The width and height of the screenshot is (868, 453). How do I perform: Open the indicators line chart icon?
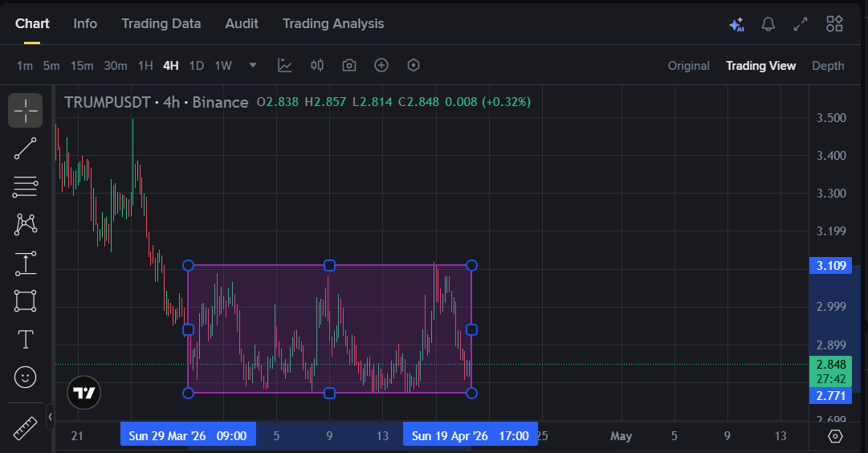[284, 65]
